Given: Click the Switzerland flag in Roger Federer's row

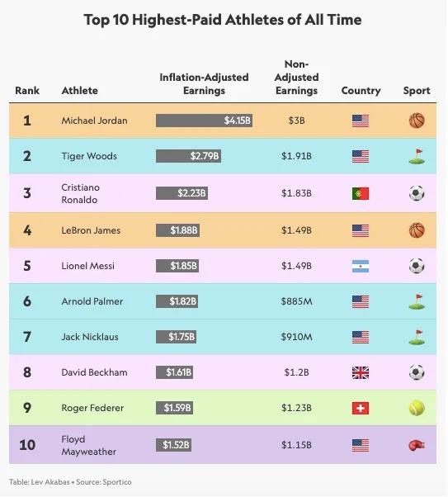Looking at the screenshot, I should click(x=361, y=408).
